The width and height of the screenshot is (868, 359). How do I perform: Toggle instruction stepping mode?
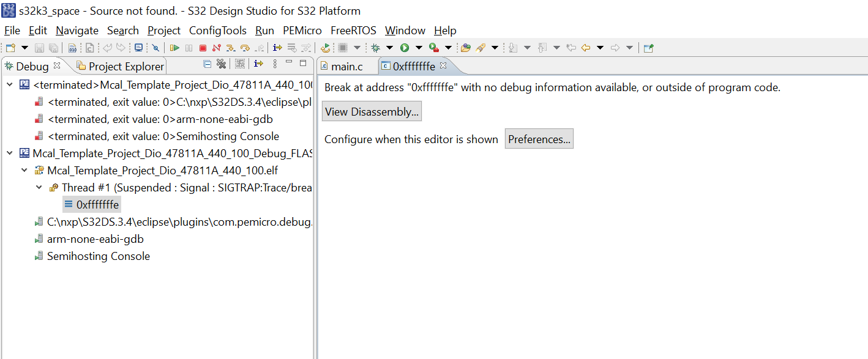[x=277, y=47]
